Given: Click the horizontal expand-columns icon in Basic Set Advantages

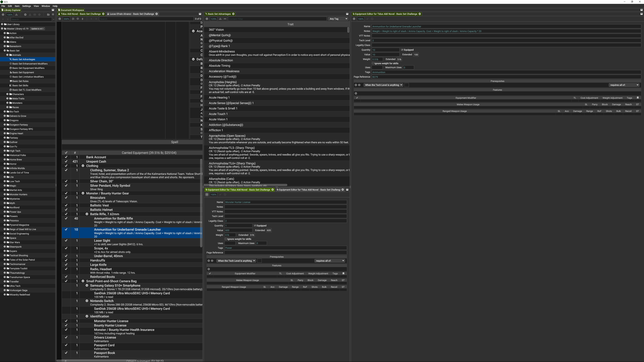Looking at the screenshot, I should pos(225,19).
